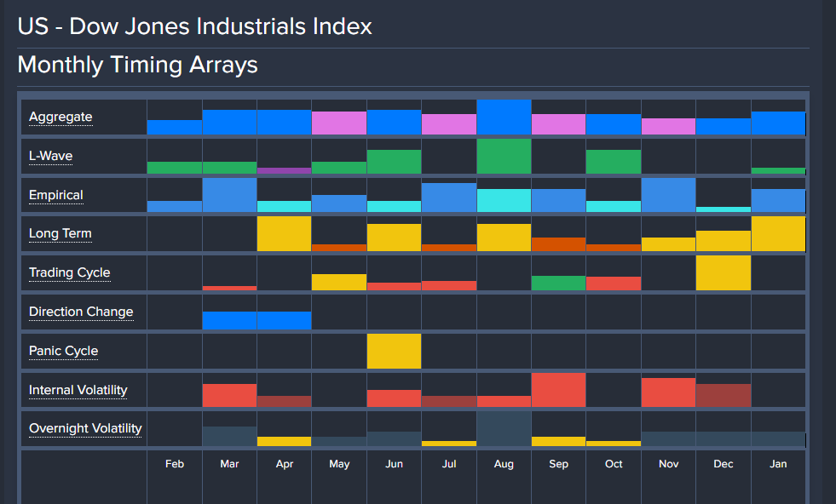Select the cyan Empirical bar for August
Image resolution: width=836 pixels, height=504 pixels.
pos(504,201)
